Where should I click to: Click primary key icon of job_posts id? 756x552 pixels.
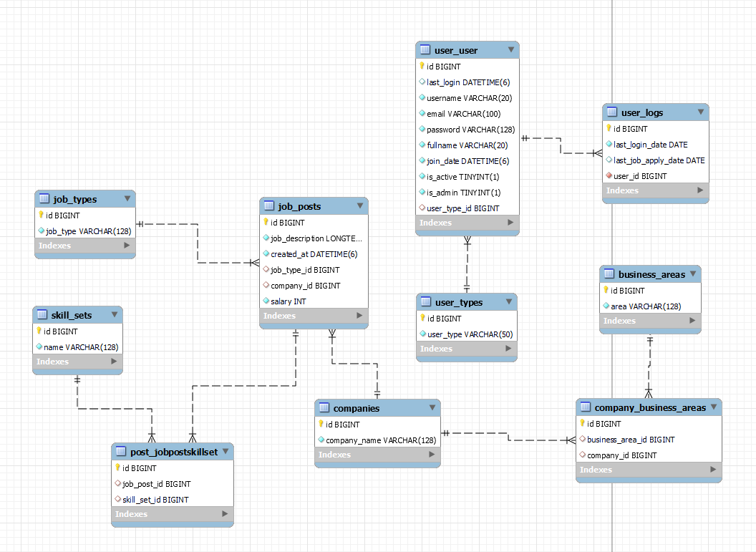point(266,222)
